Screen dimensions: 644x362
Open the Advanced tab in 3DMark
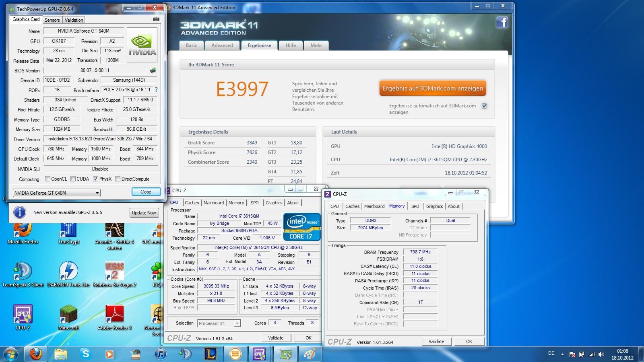(x=222, y=45)
